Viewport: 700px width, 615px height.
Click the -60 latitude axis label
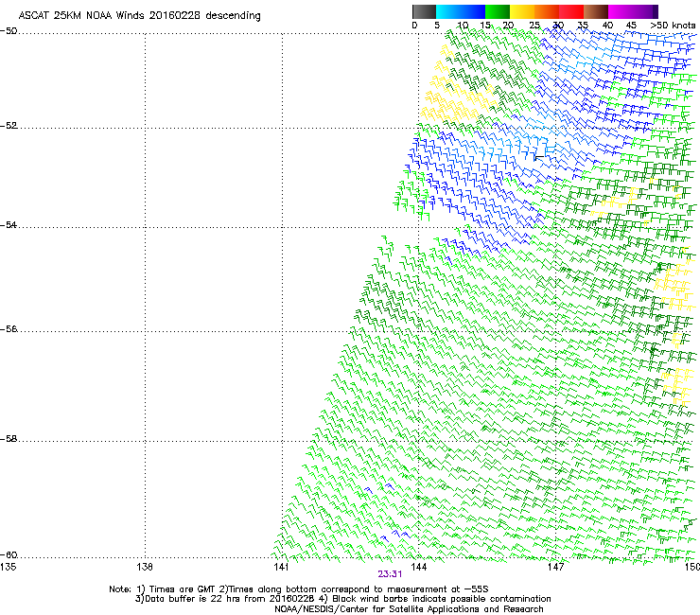(9, 555)
